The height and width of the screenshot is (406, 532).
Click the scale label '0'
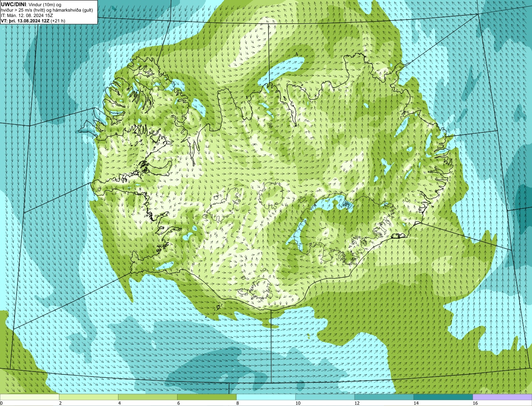(1, 403)
